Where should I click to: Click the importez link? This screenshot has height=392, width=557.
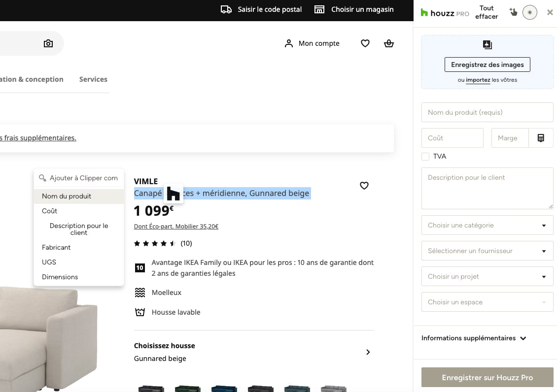[478, 80]
